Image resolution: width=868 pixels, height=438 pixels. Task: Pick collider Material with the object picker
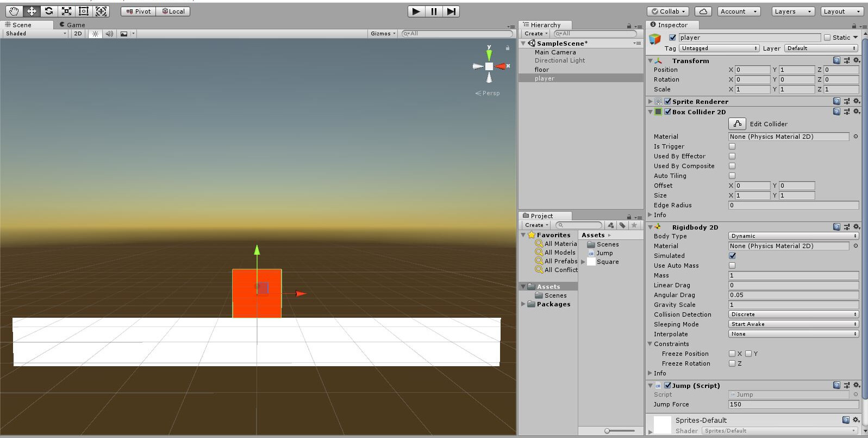[x=855, y=137]
